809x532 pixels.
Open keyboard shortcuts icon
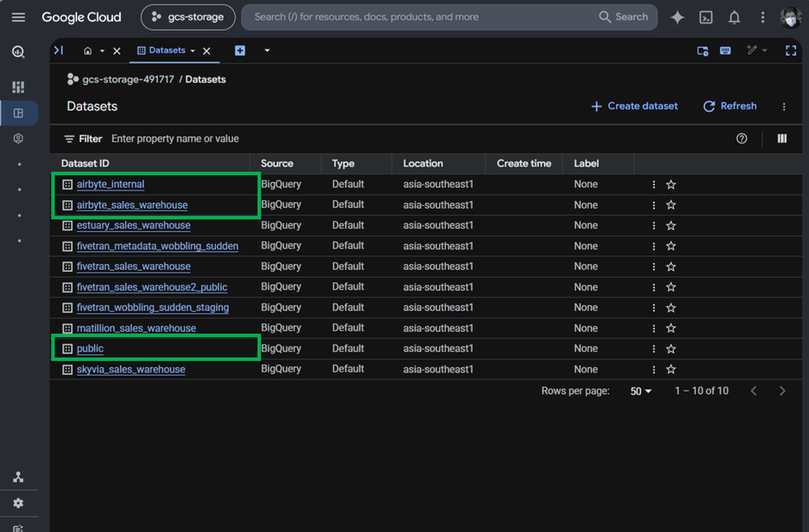[x=725, y=51]
